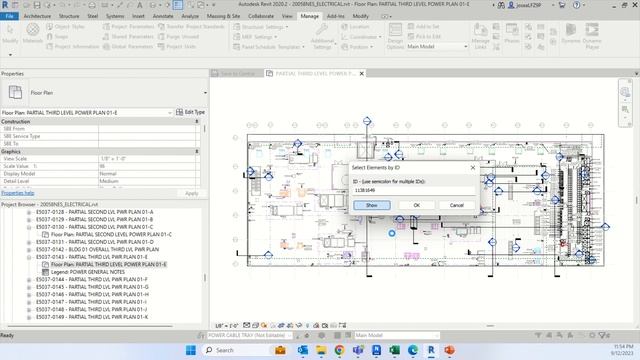Open Design Options

395,36
